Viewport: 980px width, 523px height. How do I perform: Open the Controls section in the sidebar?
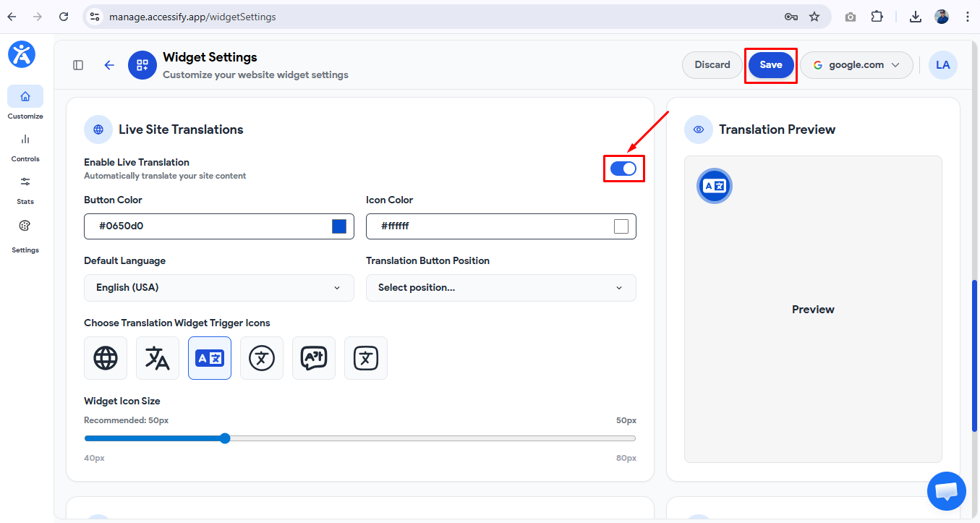point(25,147)
